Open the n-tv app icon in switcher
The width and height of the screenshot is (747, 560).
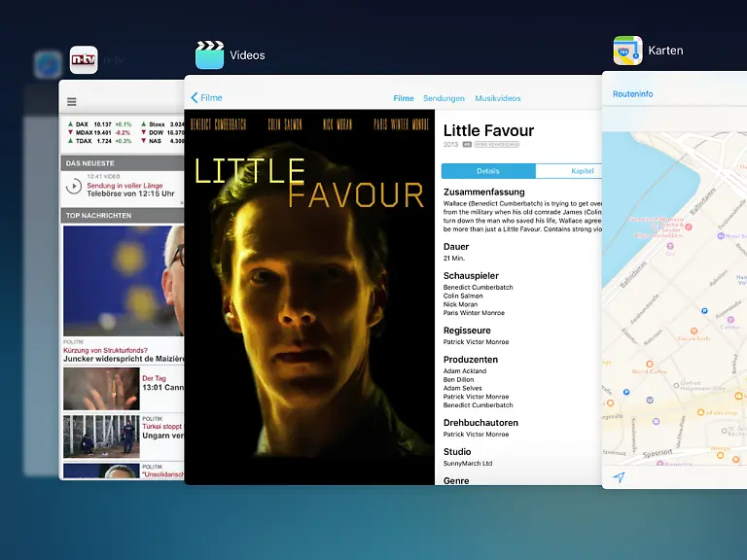pos(84,59)
